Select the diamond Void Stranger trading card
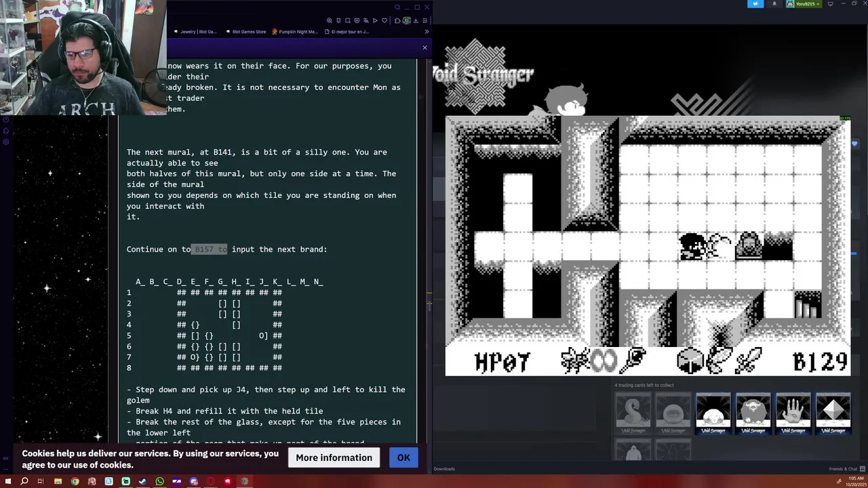Viewport: 868px width, 488px height. point(833,413)
